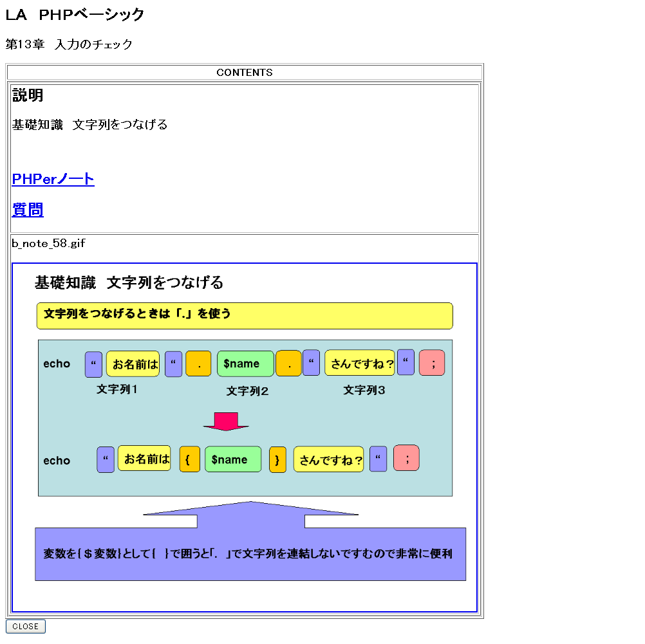Click the yellow banner about using「.」

(x=245, y=315)
